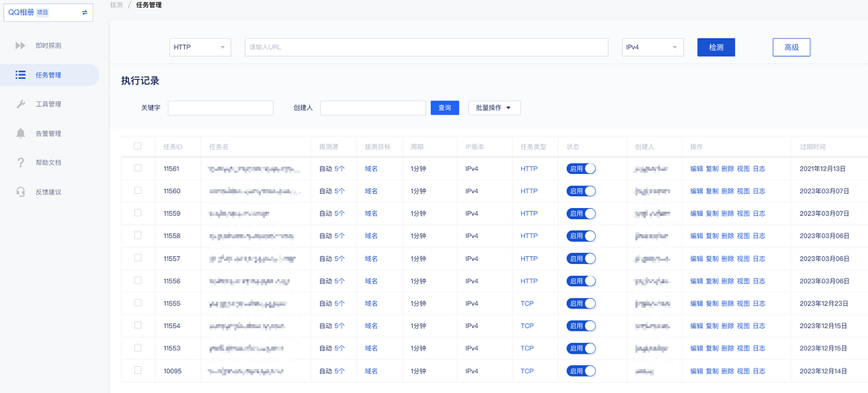Screen dimensions: 868x393
Task: Click the TCP type link in row 11555
Action: click(x=527, y=304)
